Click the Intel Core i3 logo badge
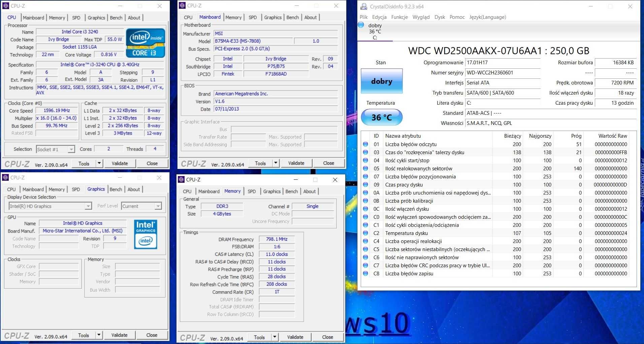The image size is (644, 344). click(146, 43)
